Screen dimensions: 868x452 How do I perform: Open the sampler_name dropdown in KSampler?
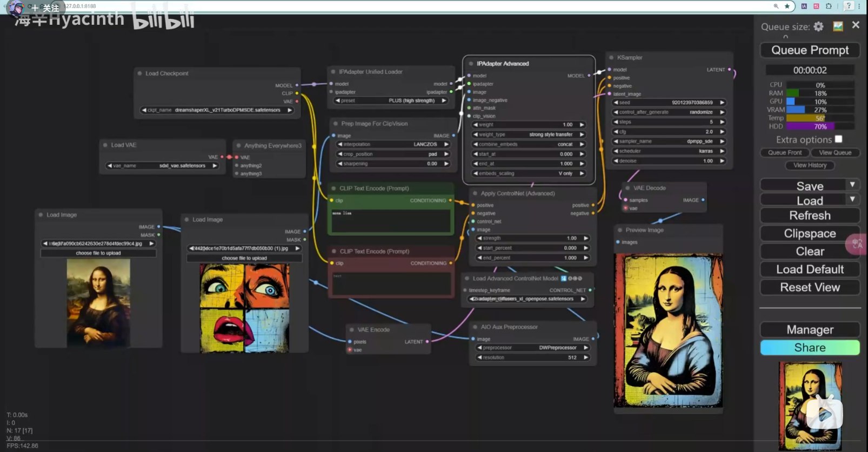(x=669, y=141)
